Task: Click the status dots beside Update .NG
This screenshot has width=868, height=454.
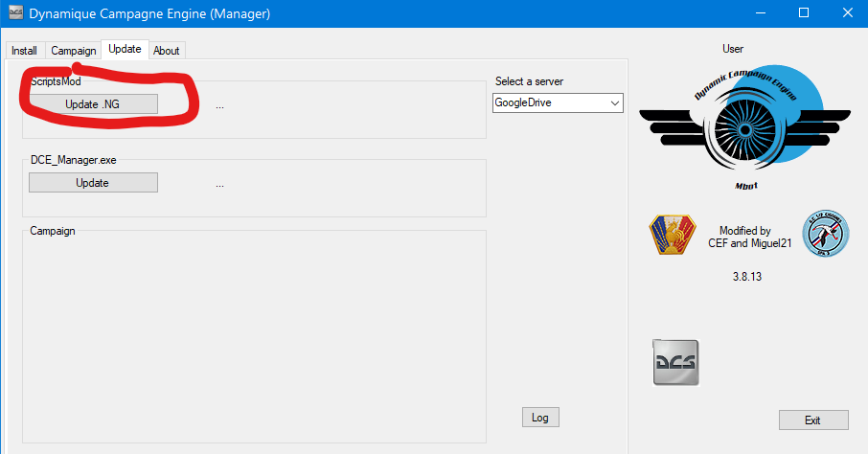Action: coord(219,107)
